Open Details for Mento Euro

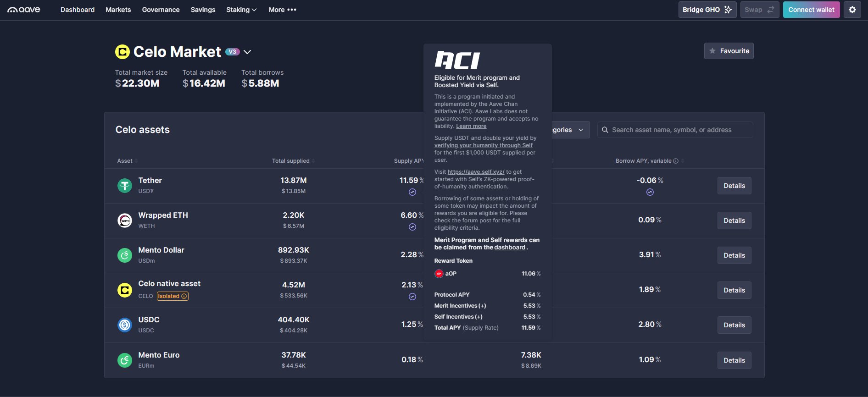734,360
